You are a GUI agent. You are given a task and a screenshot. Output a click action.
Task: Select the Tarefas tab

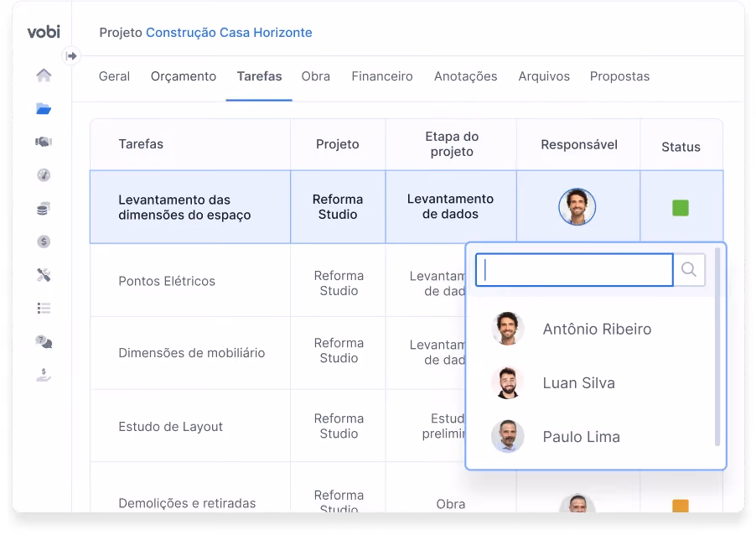(x=259, y=76)
